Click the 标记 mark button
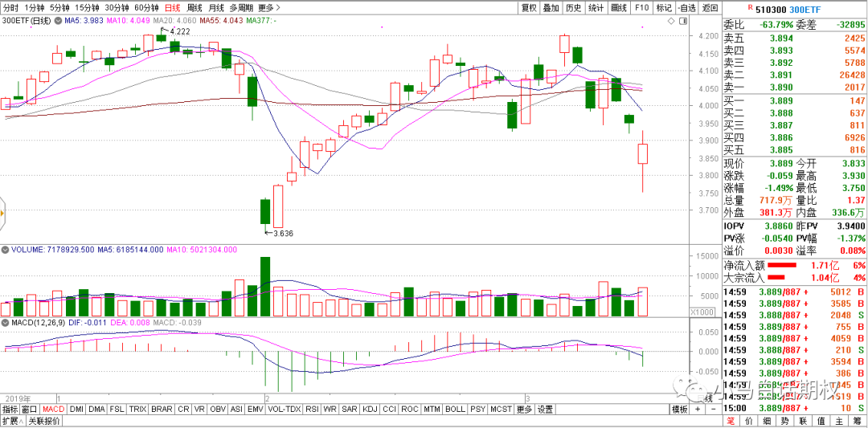This screenshot has height=428, width=868. [x=663, y=8]
